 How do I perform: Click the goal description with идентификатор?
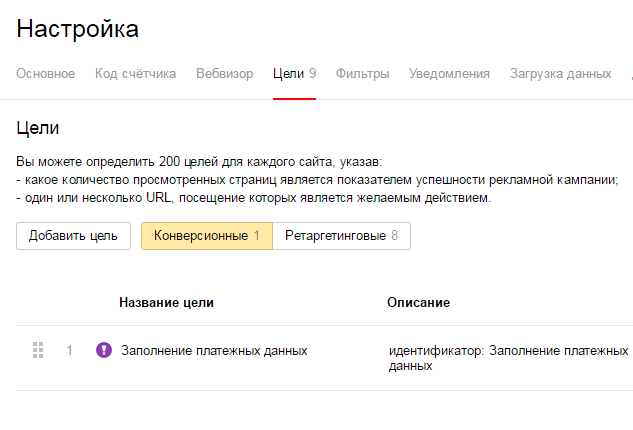(508, 358)
